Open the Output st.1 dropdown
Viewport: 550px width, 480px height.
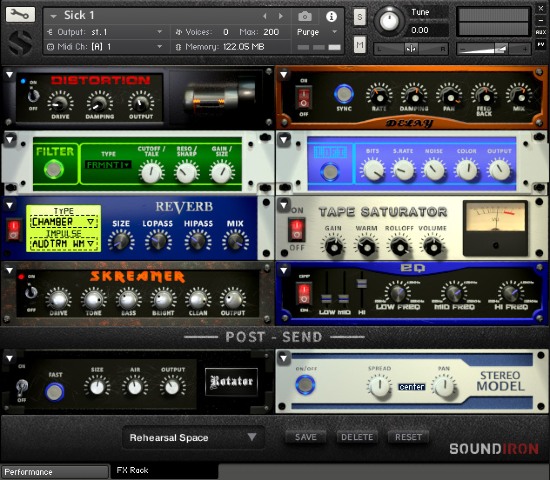pyautogui.click(x=105, y=32)
